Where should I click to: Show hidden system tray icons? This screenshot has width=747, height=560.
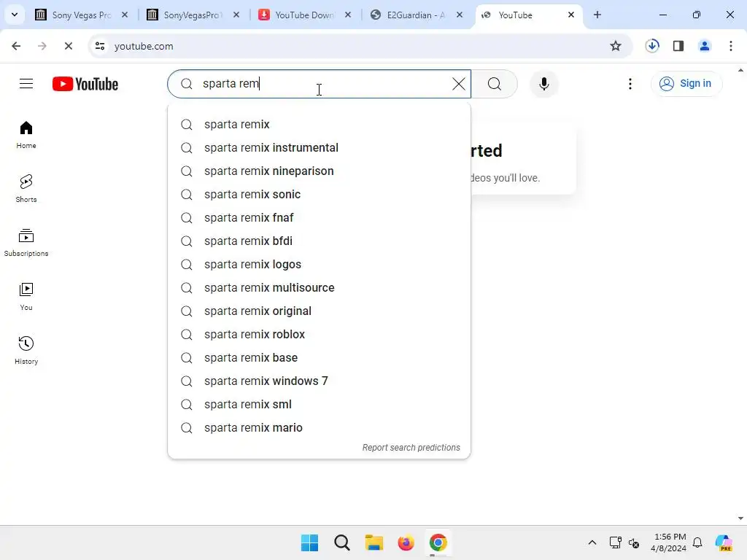[x=592, y=542]
